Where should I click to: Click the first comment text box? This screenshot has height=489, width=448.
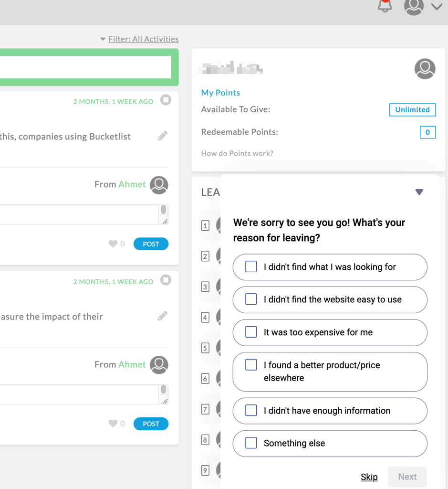(79, 215)
